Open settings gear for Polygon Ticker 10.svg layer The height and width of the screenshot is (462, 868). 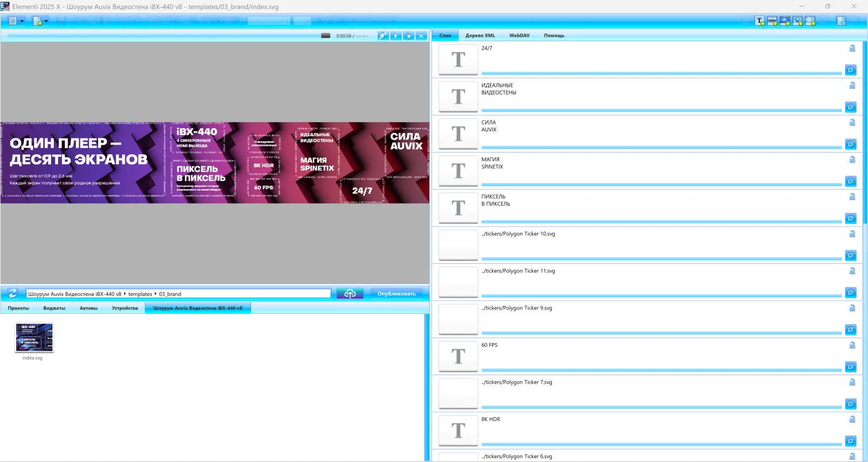tap(851, 256)
